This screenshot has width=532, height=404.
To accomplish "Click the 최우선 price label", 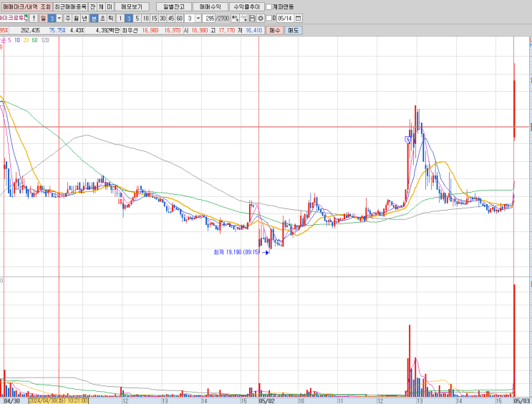I will 130,30.
